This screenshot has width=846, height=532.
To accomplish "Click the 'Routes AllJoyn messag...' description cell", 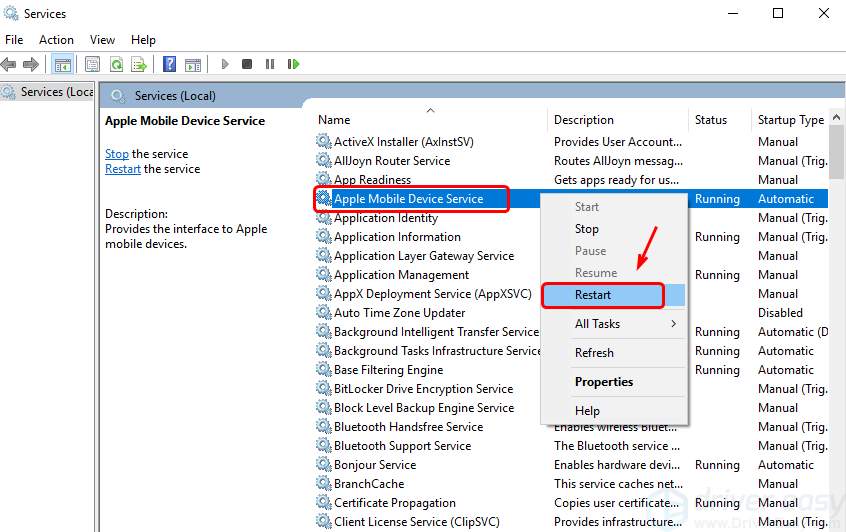I will (618, 161).
